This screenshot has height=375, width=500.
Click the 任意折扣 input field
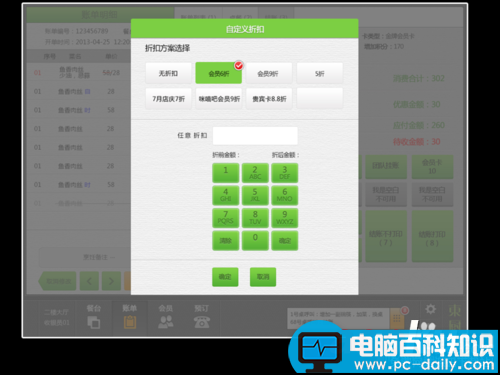[x=255, y=136]
